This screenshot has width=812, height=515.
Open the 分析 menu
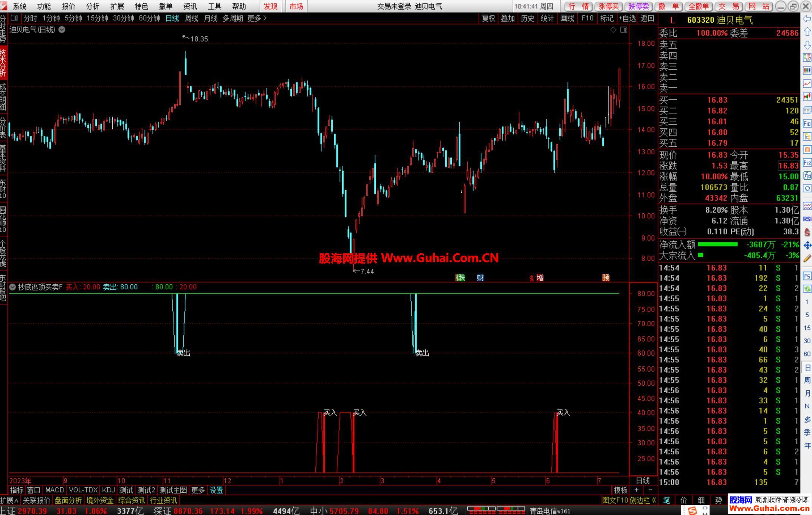pos(93,6)
